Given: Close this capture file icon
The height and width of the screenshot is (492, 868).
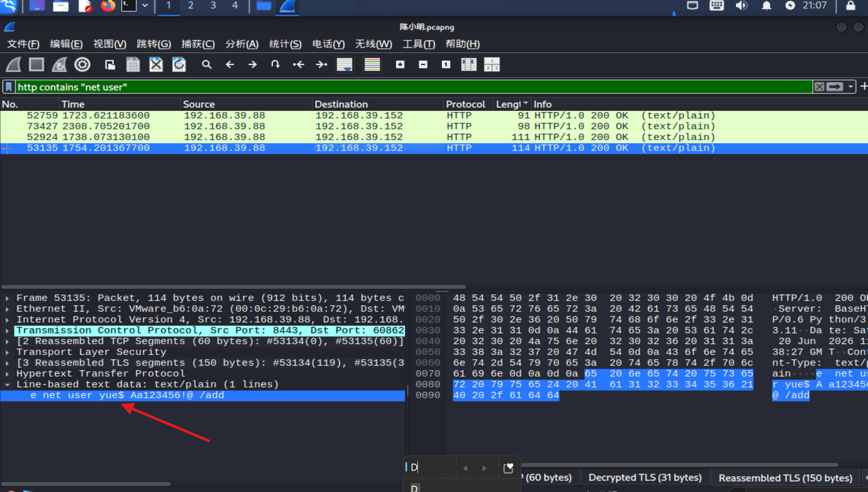Looking at the screenshot, I should click(x=156, y=65).
